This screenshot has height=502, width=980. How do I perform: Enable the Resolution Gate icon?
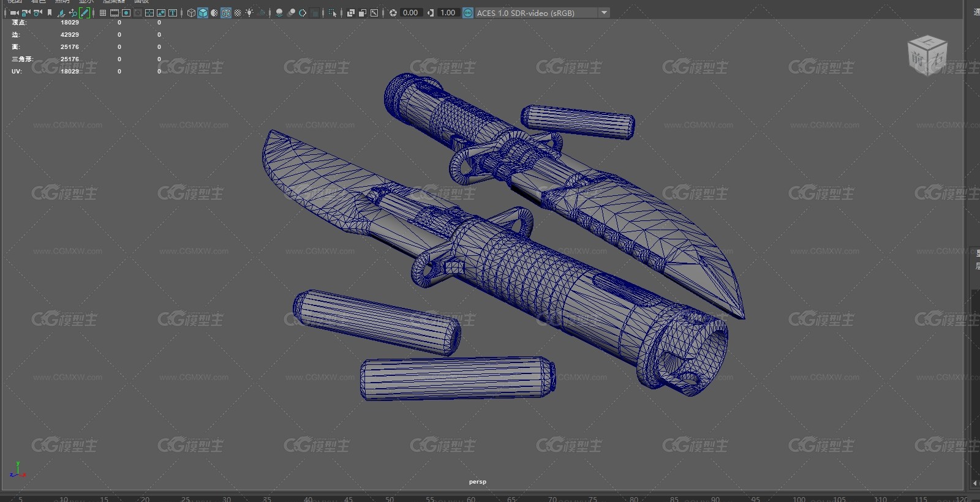click(x=126, y=13)
